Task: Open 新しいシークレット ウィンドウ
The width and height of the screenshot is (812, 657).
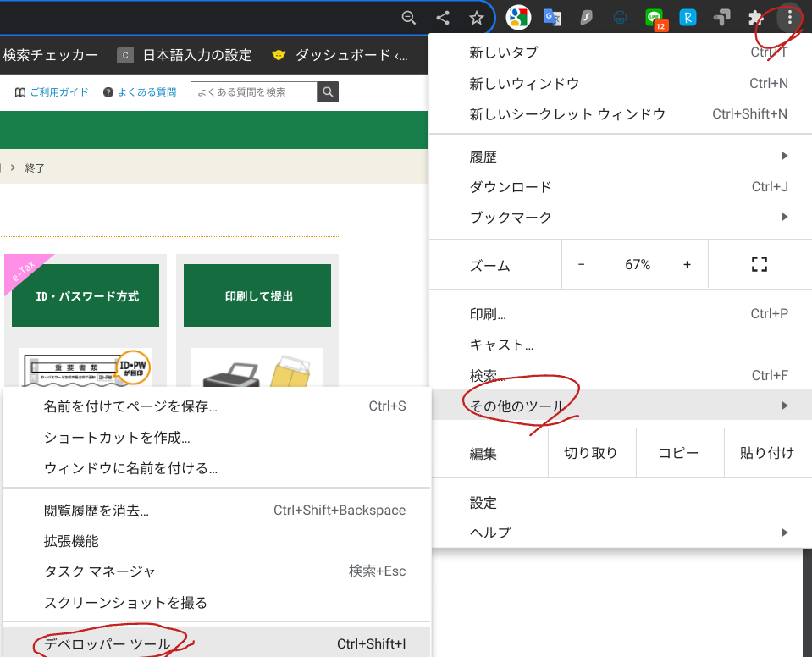Action: pos(621,114)
